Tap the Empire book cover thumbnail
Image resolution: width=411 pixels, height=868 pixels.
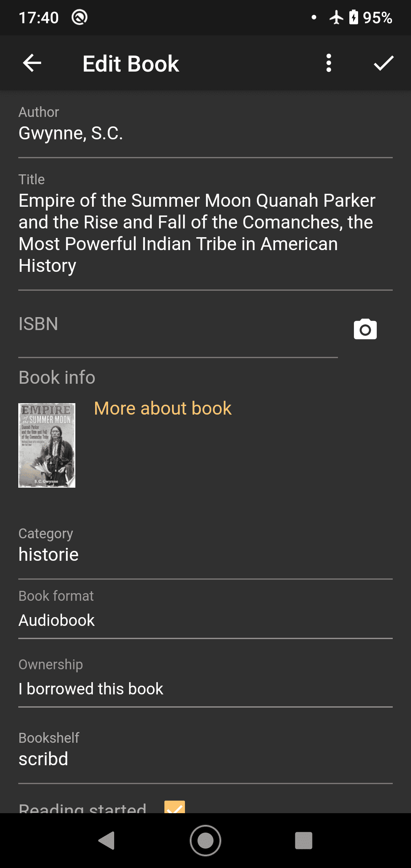(x=47, y=445)
